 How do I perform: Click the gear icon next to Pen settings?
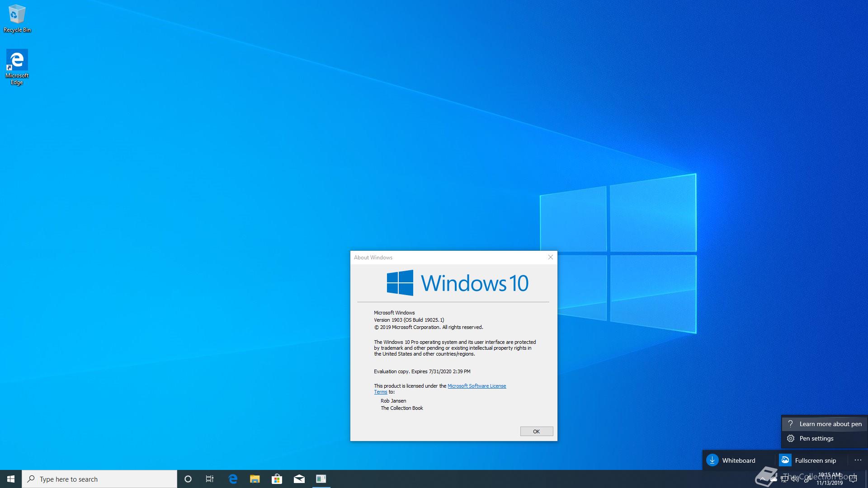point(791,438)
